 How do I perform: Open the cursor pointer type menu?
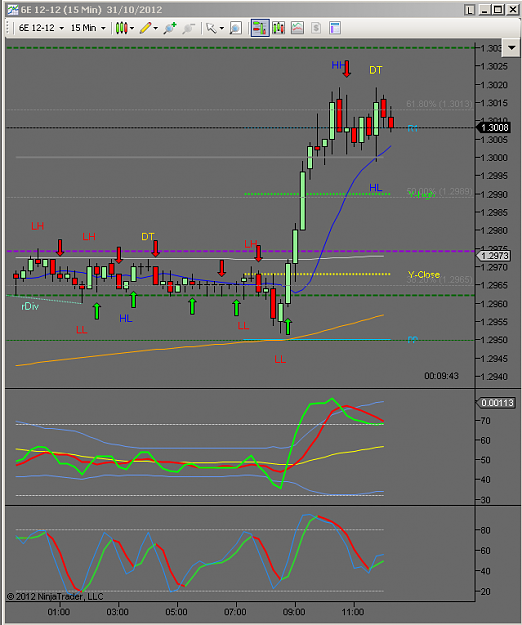(215, 28)
